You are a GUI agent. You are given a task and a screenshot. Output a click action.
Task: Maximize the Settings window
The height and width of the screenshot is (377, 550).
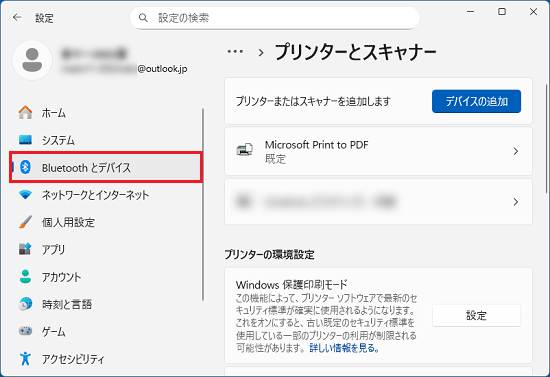point(502,12)
